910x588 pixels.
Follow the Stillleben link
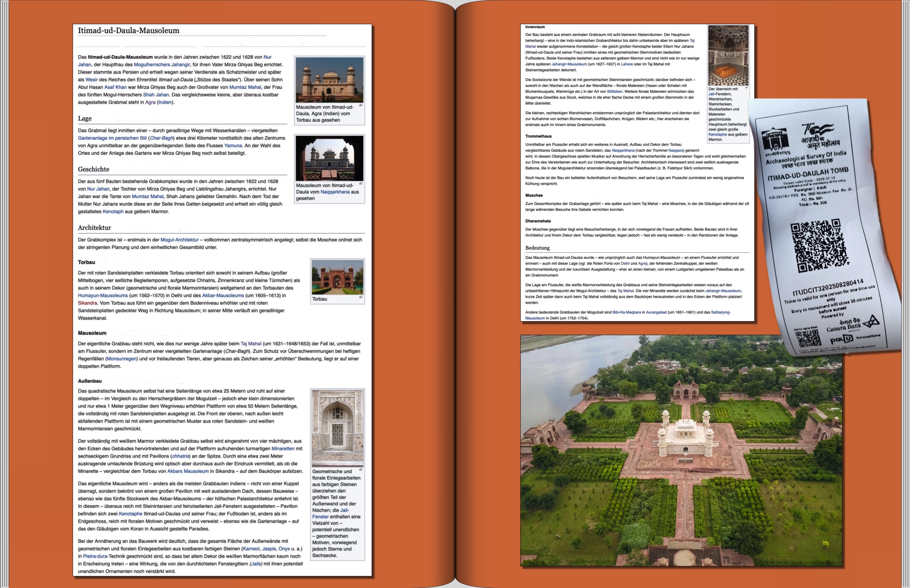click(x=615, y=92)
